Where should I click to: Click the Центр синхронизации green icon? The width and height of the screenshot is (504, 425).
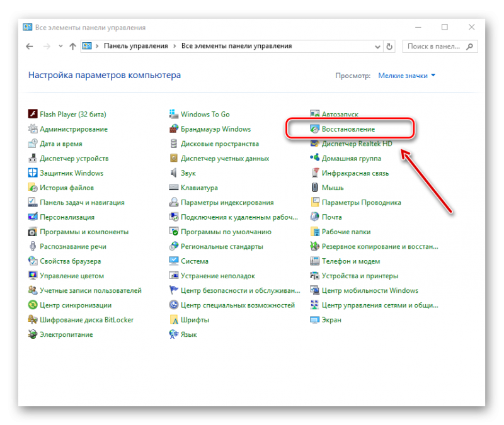tap(33, 305)
